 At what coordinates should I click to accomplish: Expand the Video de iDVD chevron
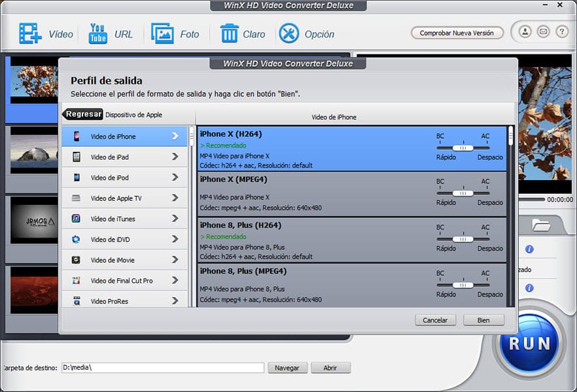175,240
